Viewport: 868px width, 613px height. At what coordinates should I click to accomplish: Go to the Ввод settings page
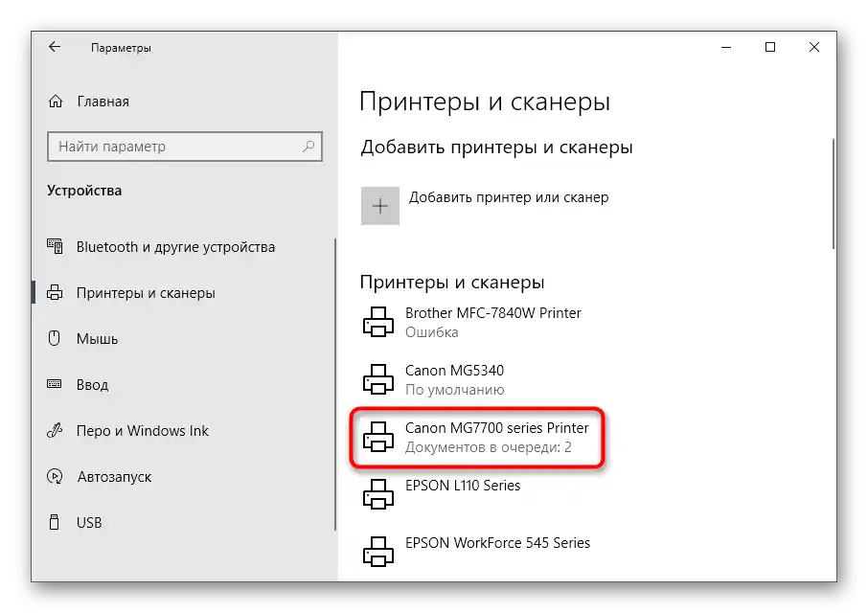(92, 384)
